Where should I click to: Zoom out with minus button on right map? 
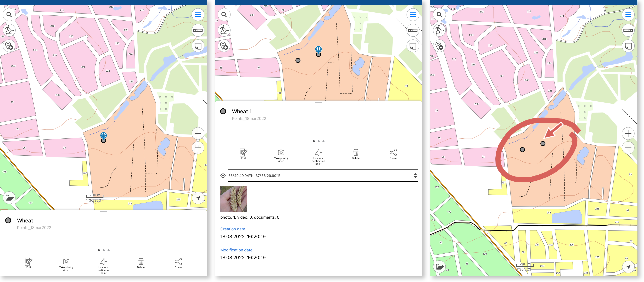pyautogui.click(x=628, y=148)
